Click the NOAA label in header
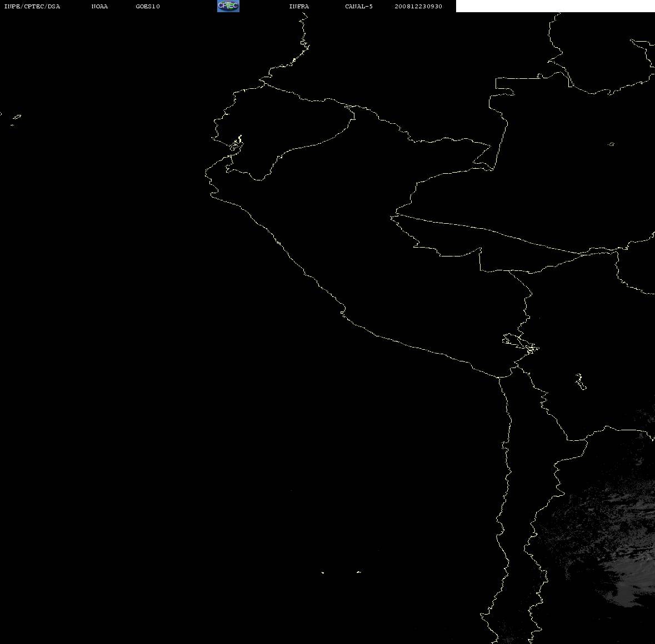The width and height of the screenshot is (655, 644). (x=99, y=6)
